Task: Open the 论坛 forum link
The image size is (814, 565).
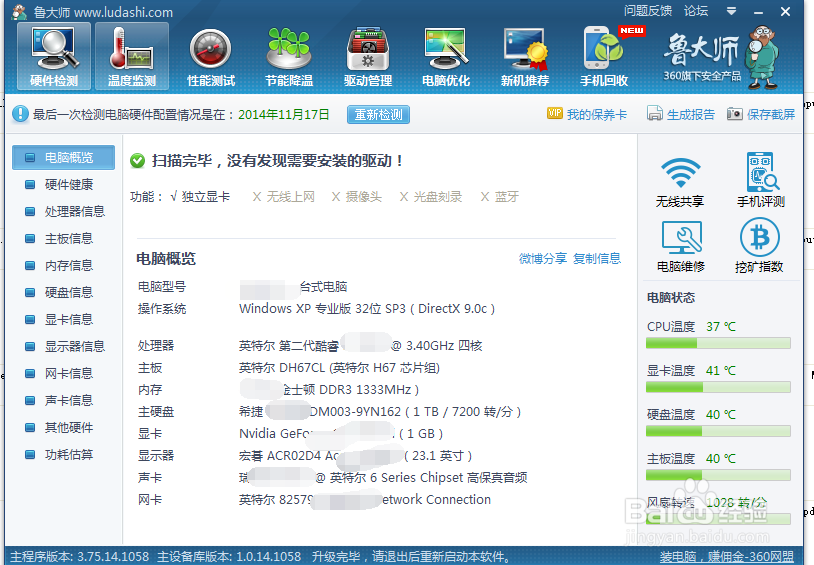Action: coord(696,11)
